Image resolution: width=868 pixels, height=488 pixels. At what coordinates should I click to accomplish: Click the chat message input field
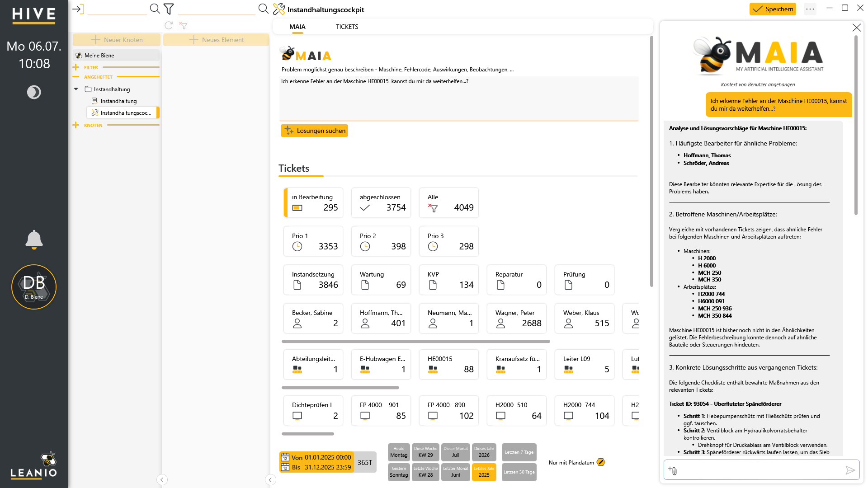pos(761,470)
